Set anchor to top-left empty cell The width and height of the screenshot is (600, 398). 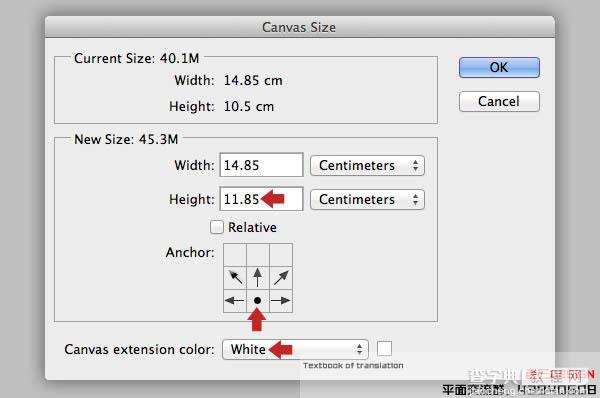click(235, 255)
